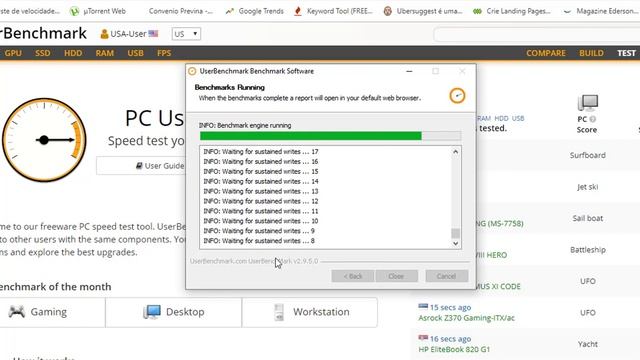Open the Keyword Tool bookmark
This screenshot has width=640, height=360.
pyautogui.click(x=333, y=11)
